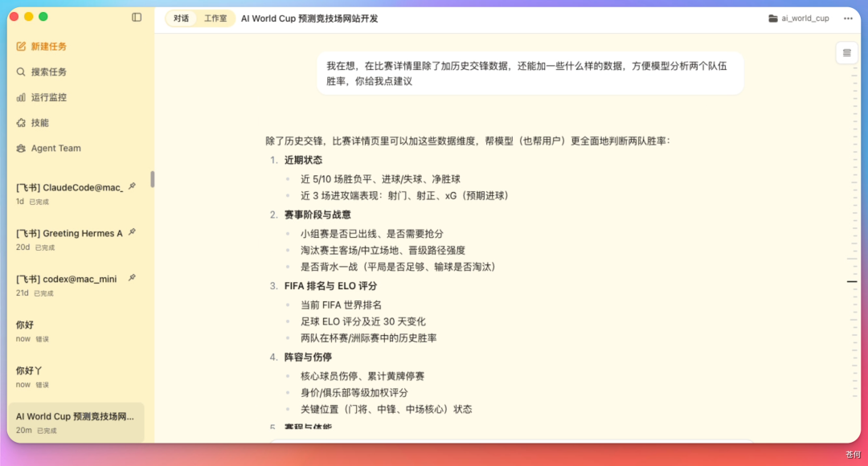The image size is (868, 466).
Task: Click the Agent Team people icon
Action: [21, 149]
